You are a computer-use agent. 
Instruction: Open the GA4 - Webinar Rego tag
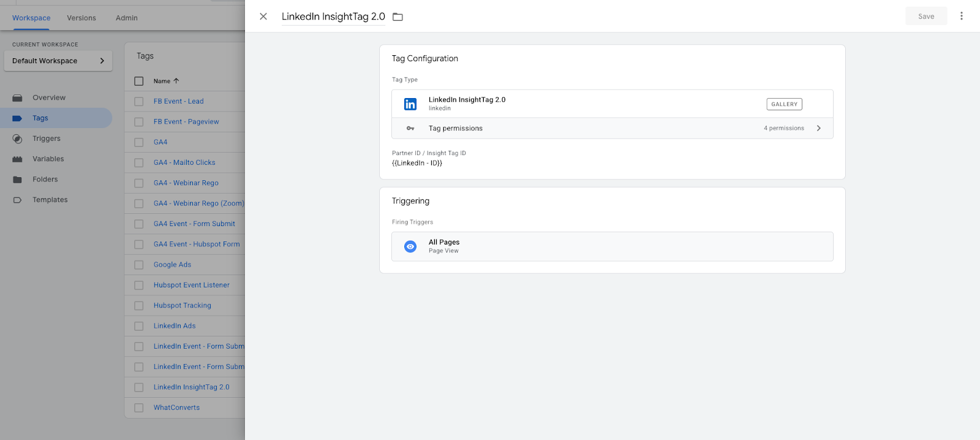tap(186, 183)
